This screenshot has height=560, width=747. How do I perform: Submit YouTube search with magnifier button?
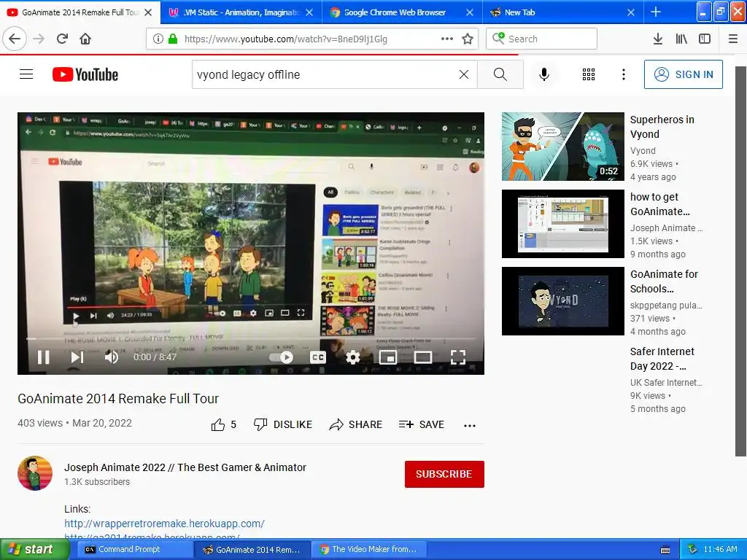[500, 74]
